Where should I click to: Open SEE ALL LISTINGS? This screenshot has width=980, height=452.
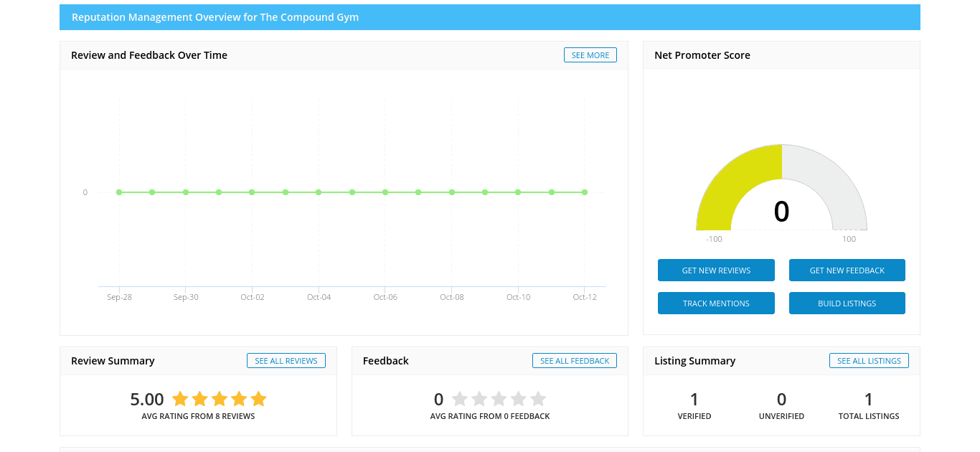(869, 361)
